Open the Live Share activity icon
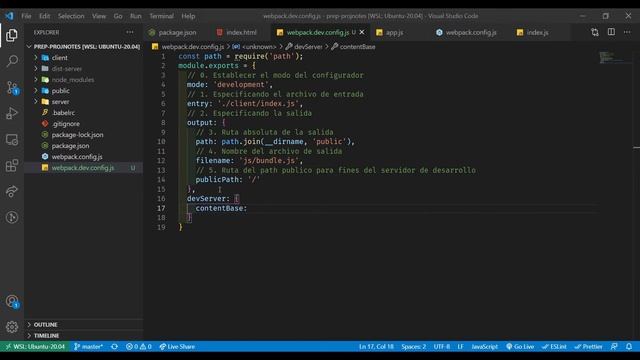 tap(12, 191)
